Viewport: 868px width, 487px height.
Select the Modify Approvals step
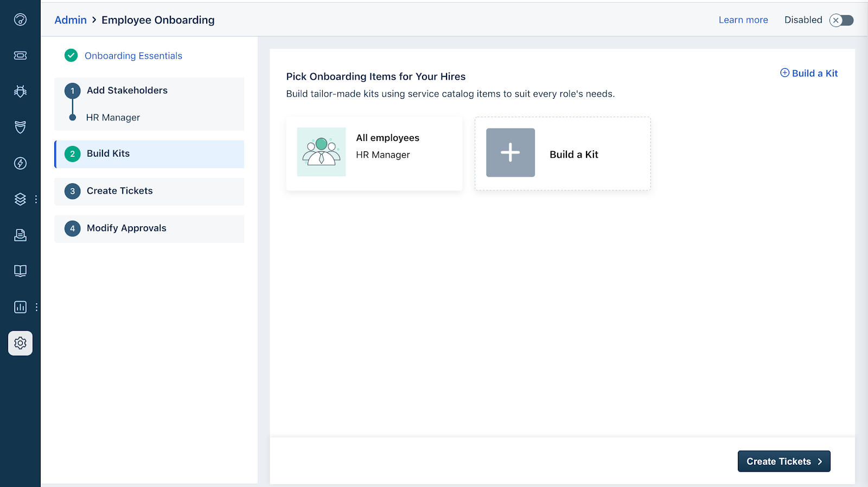coord(149,229)
